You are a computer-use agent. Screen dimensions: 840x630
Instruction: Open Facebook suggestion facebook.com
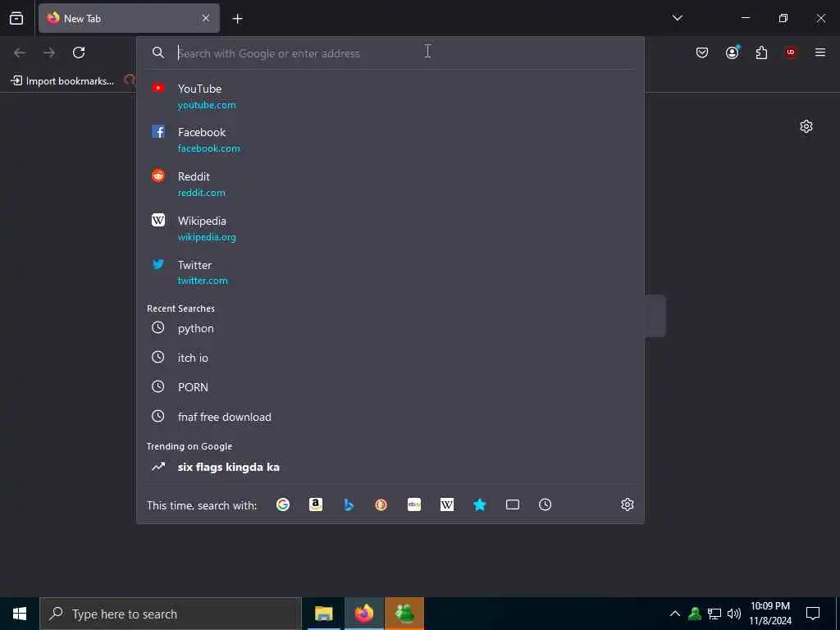point(390,139)
